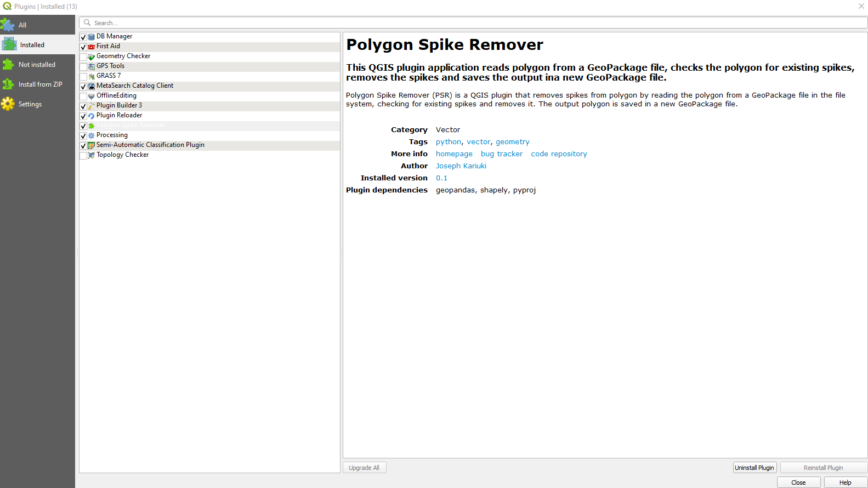Click the DB Manager plugin icon
This screenshot has width=868, height=488.
tap(92, 37)
